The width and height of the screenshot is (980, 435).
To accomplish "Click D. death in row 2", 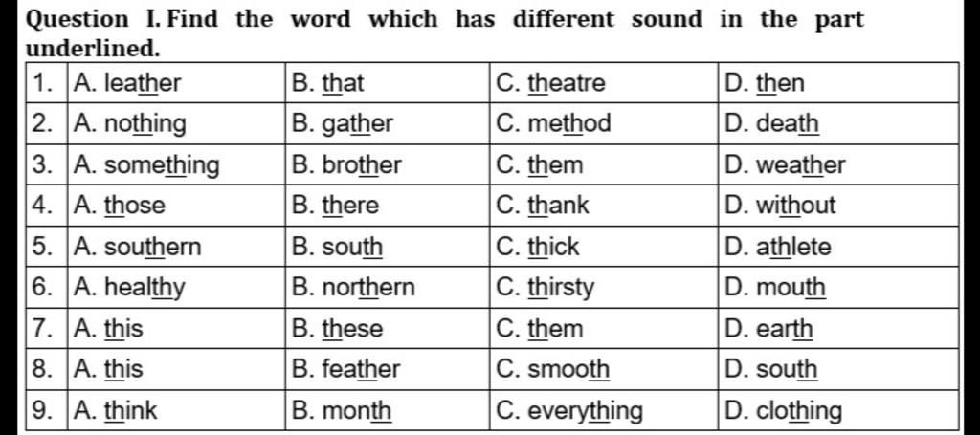I will [772, 123].
